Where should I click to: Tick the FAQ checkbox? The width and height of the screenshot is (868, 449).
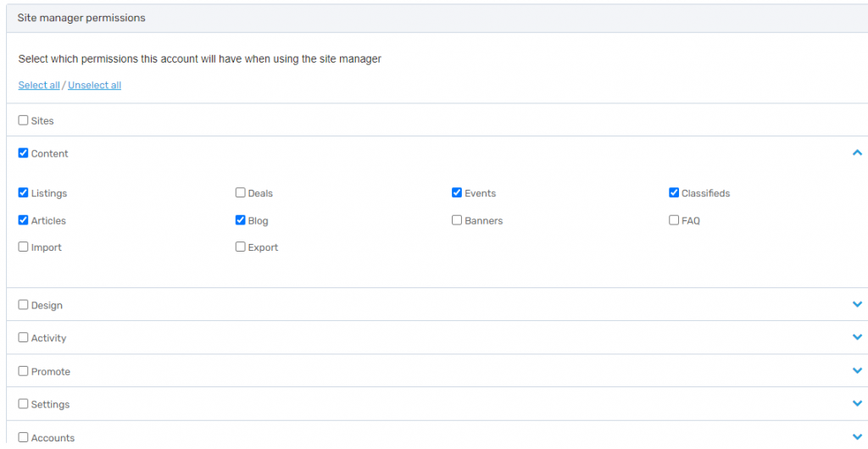675,220
